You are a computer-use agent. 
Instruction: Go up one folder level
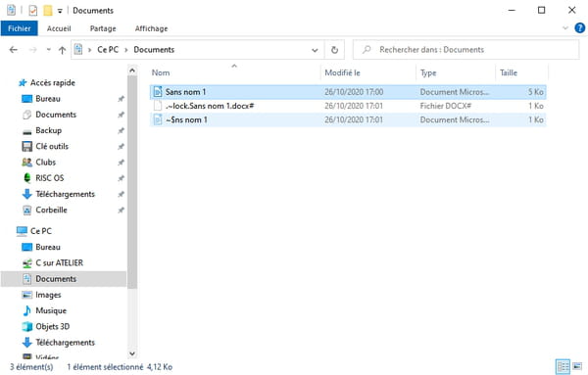point(63,50)
